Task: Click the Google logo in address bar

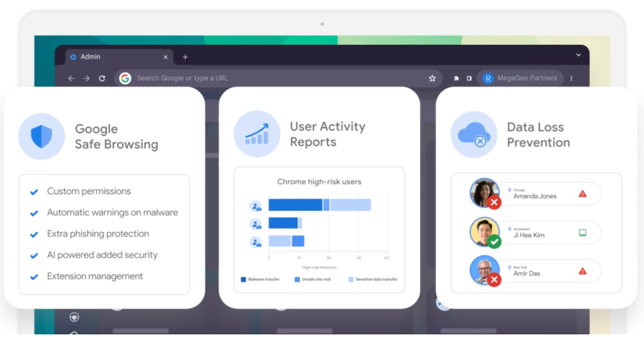Action: 125,78
